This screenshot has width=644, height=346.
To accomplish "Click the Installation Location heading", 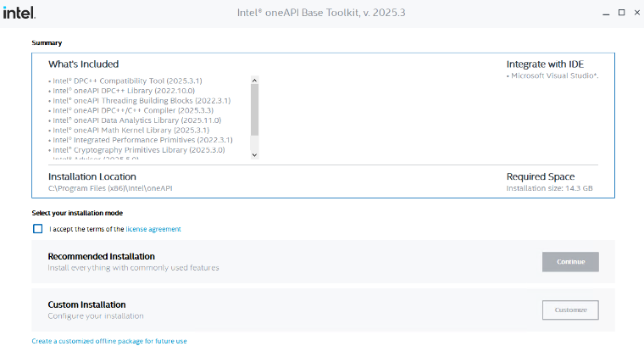I will (92, 176).
